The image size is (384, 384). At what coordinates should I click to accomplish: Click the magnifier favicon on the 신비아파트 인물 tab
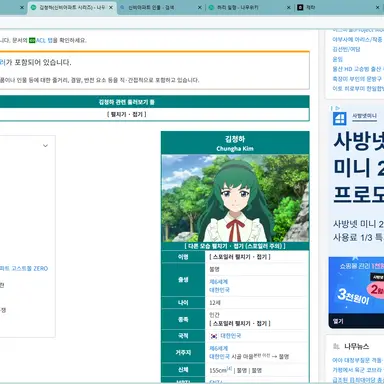coord(122,7)
